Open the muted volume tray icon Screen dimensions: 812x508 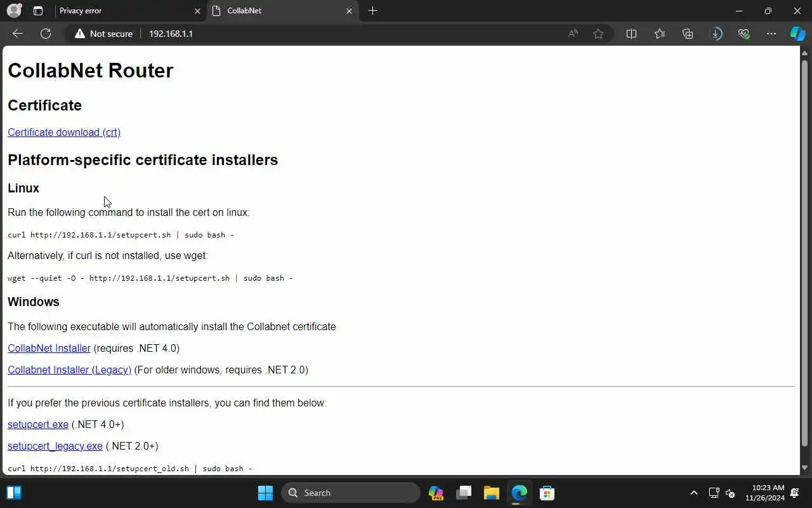[730, 493]
